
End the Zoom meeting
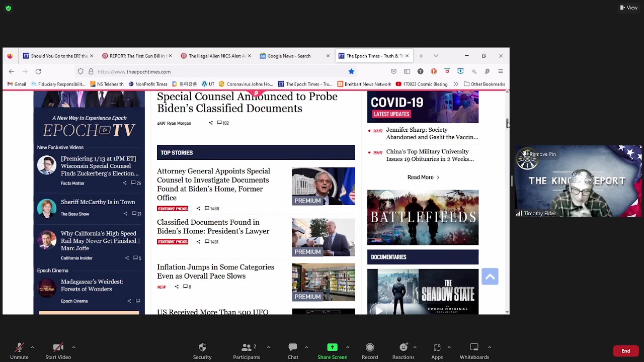pyautogui.click(x=626, y=351)
